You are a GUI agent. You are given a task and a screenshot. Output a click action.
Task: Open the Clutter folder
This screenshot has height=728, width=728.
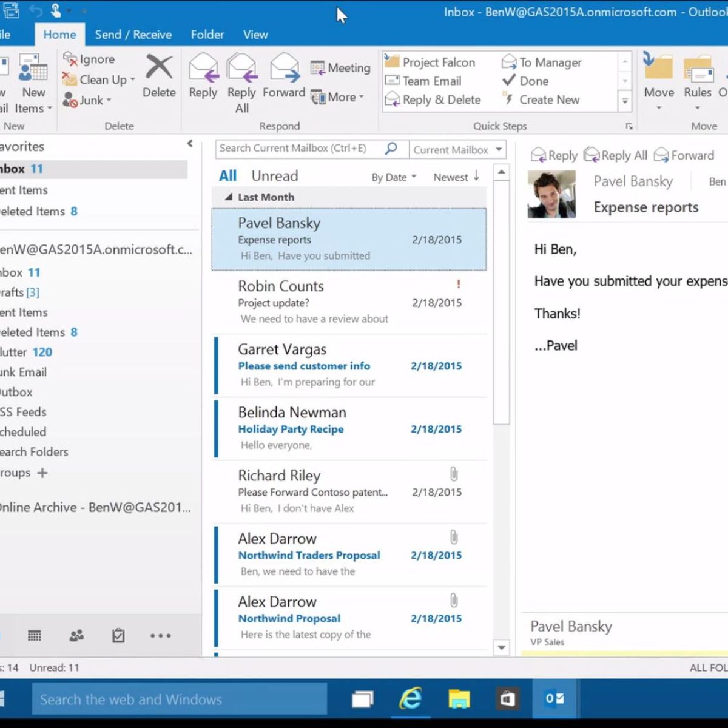pyautogui.click(x=25, y=352)
